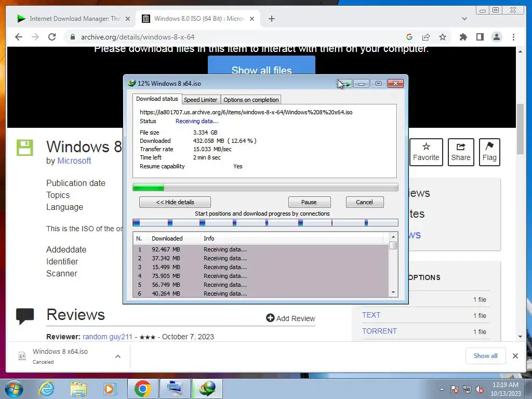
Task: Close the Internet Download Manager browser tab
Action: (x=128, y=19)
